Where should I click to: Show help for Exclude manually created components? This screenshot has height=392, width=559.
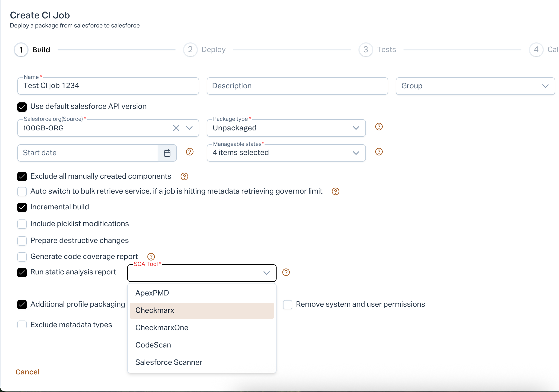point(184,177)
